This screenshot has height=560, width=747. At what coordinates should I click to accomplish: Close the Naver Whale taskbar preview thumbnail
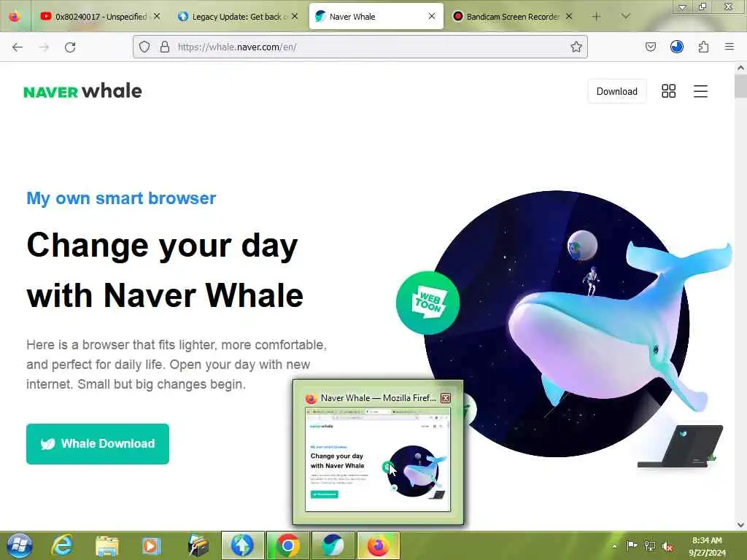tap(446, 398)
